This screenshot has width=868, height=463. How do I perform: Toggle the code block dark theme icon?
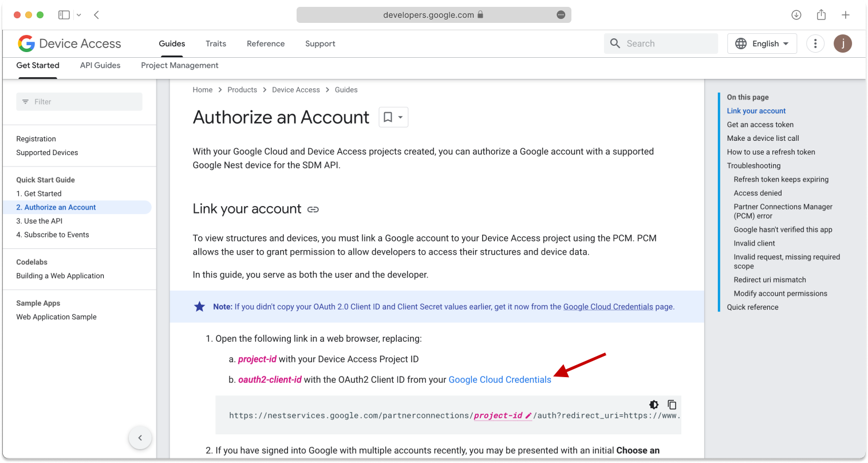(653, 405)
